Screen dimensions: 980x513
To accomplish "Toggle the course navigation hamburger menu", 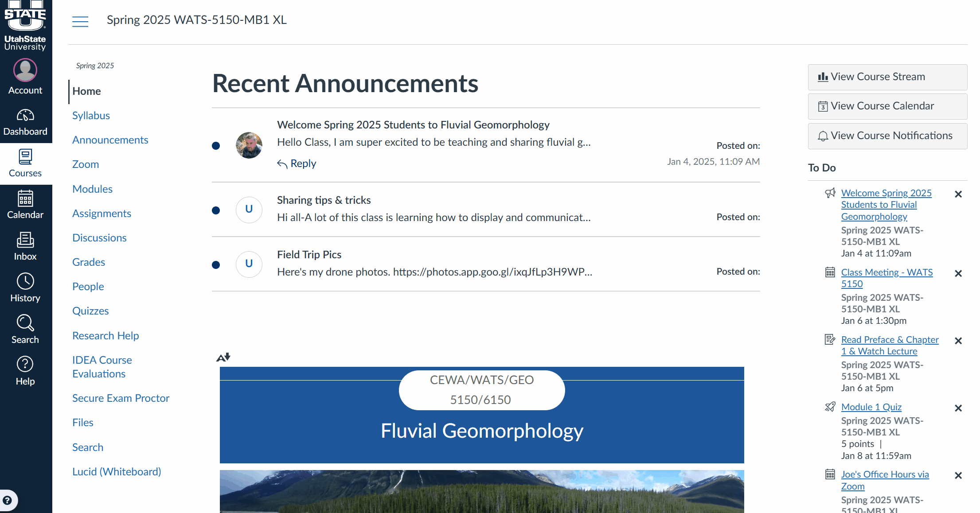I will click(80, 21).
